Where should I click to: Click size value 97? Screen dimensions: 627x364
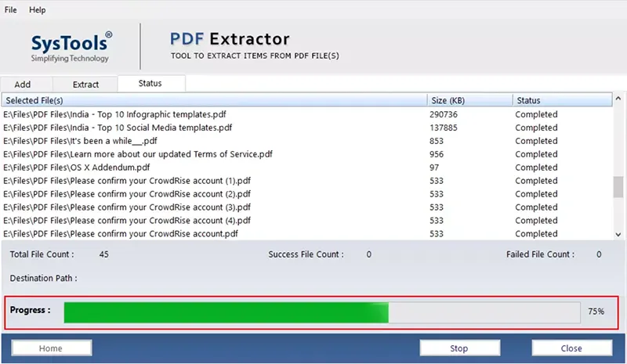click(434, 167)
